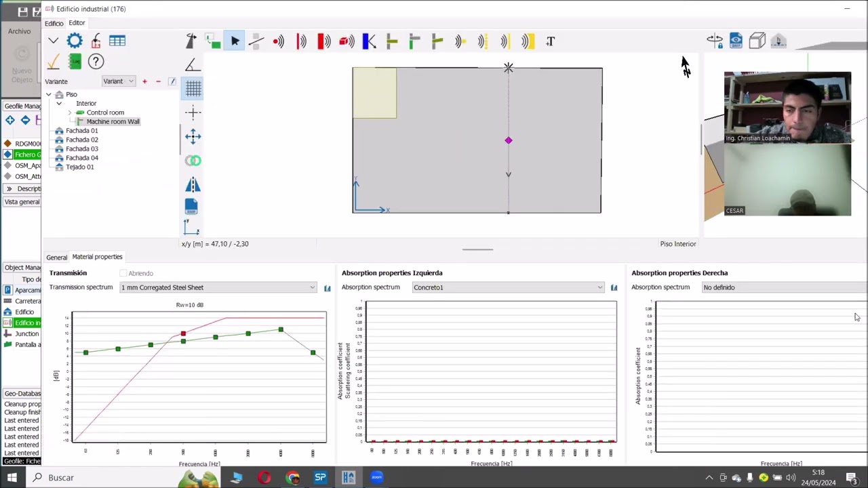Toggle the Abriendo checkbox
Viewport: 868px width, 488px height.
click(123, 273)
